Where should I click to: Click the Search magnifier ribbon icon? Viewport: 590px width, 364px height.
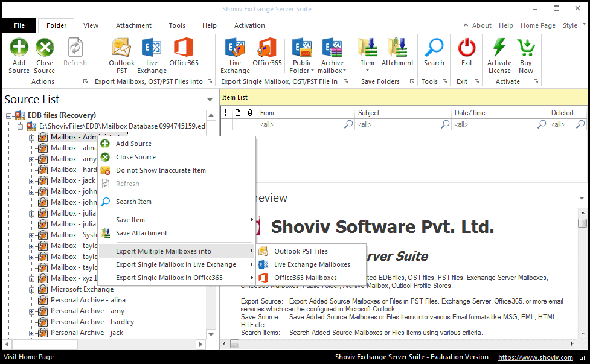tap(434, 47)
